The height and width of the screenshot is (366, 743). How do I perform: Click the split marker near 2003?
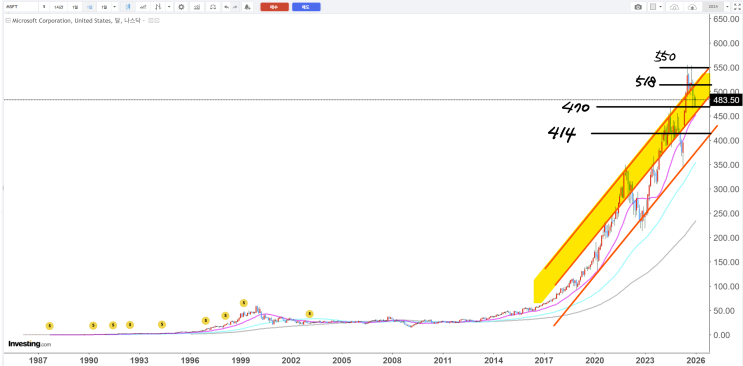[309, 313]
